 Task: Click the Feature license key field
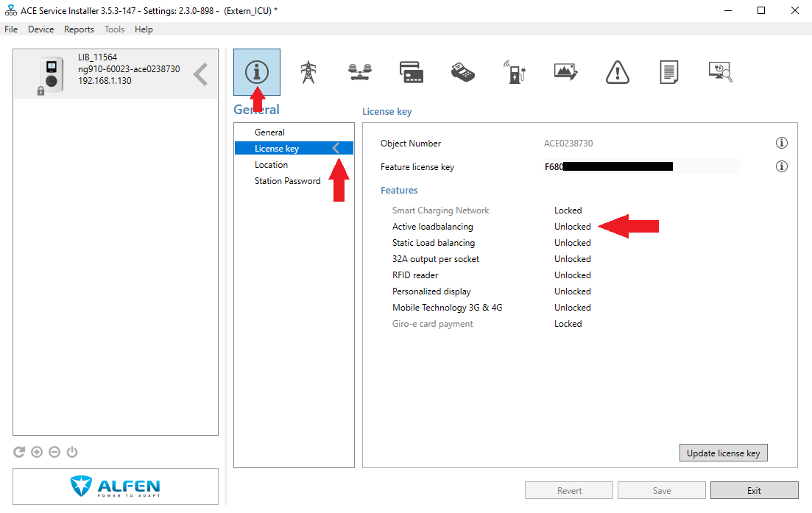click(x=640, y=167)
